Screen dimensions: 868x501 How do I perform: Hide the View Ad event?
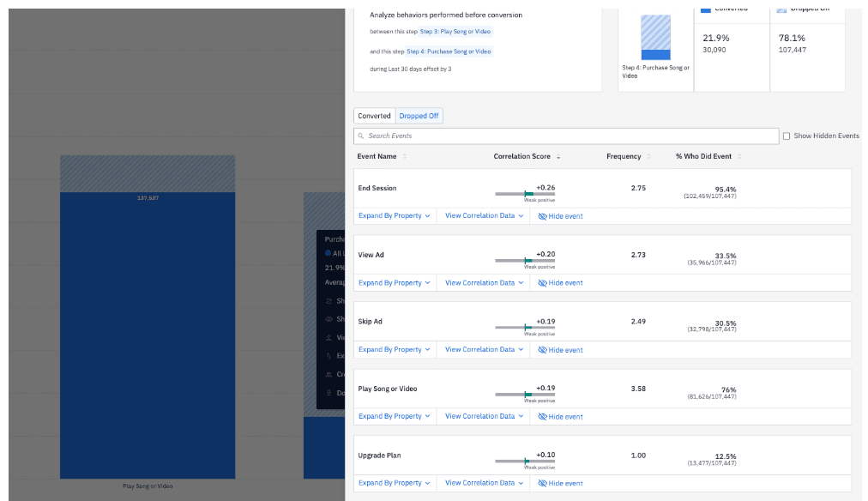[560, 283]
